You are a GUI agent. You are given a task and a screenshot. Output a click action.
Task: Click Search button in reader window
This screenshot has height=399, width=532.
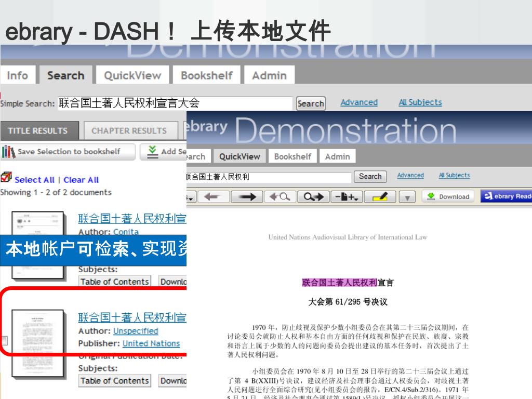tap(370, 177)
